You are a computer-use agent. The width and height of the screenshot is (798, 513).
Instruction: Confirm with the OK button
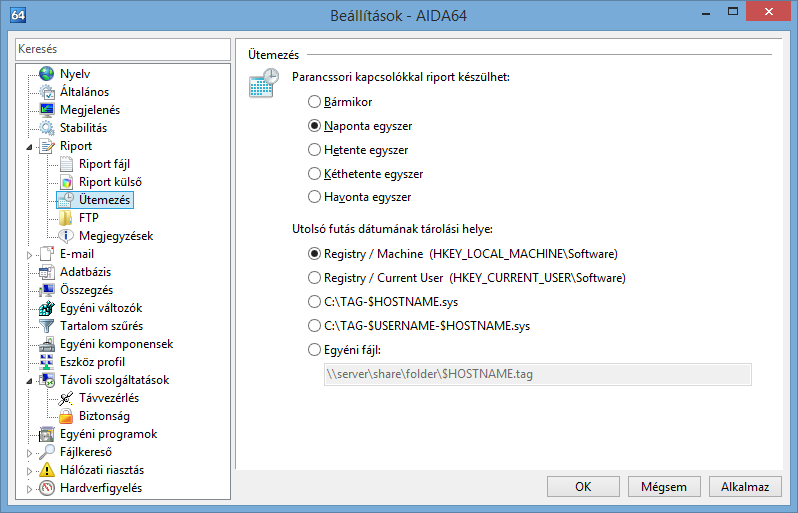point(583,487)
